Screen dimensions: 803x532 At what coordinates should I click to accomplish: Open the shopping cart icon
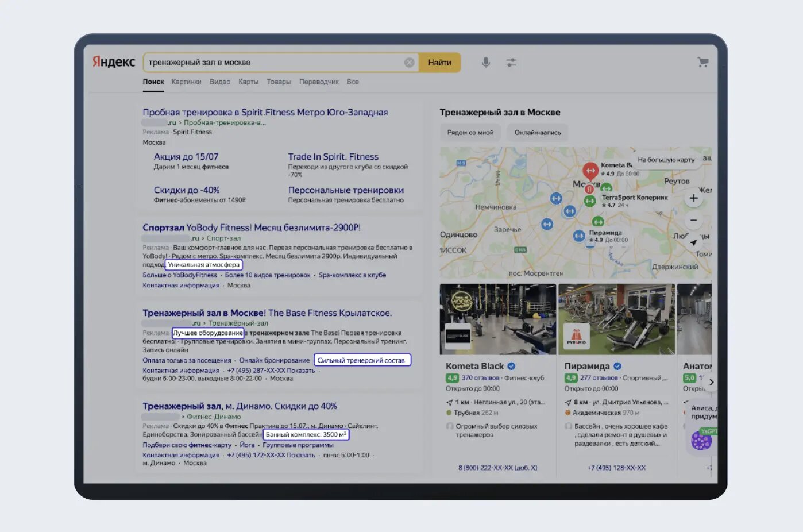(x=702, y=62)
